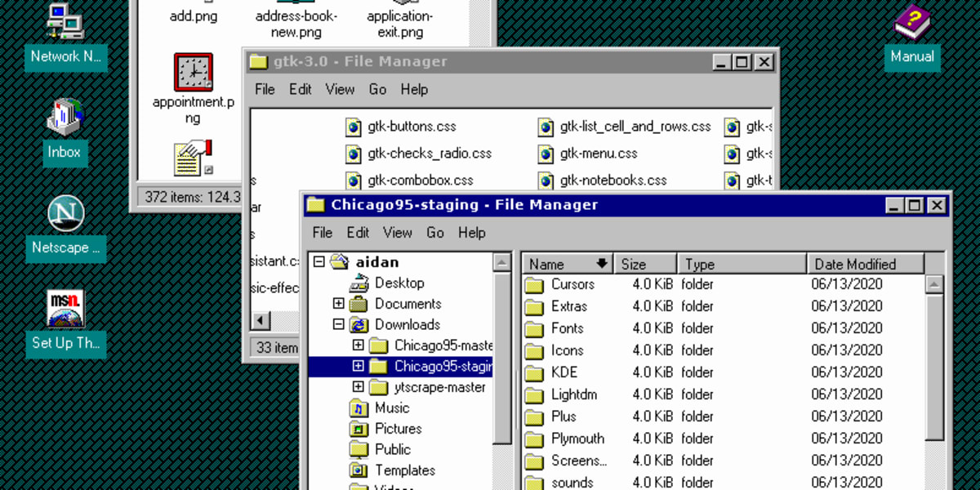Select the add.png file label
This screenshot has height=490, width=980.
(x=194, y=16)
